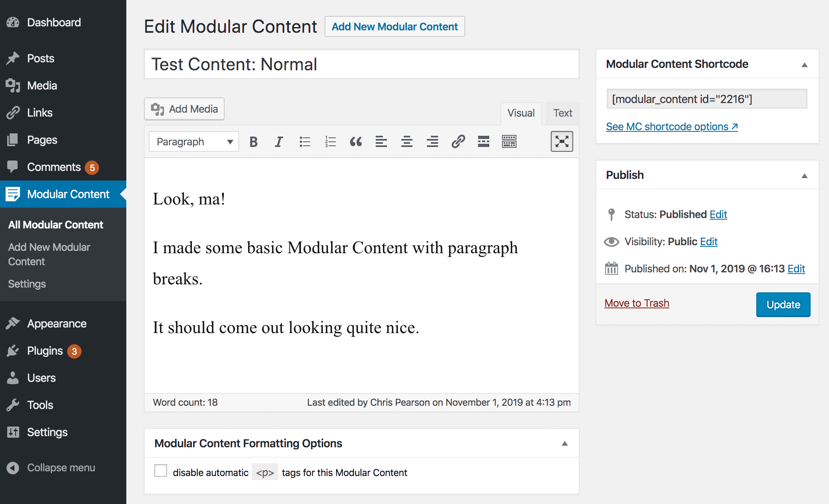
Task: Align text right
Action: pyautogui.click(x=432, y=142)
